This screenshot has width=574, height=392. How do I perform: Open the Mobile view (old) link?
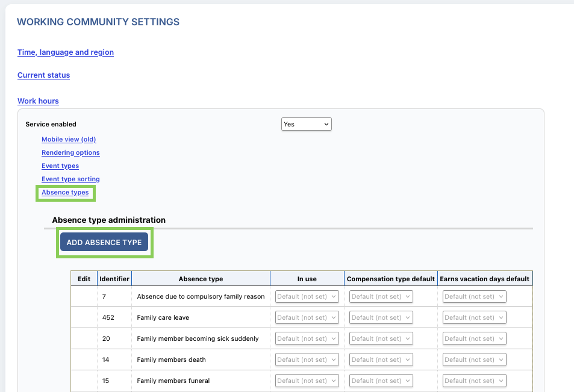point(69,139)
